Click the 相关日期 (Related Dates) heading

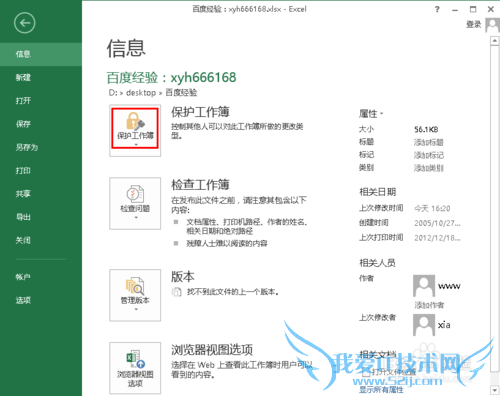(x=377, y=192)
